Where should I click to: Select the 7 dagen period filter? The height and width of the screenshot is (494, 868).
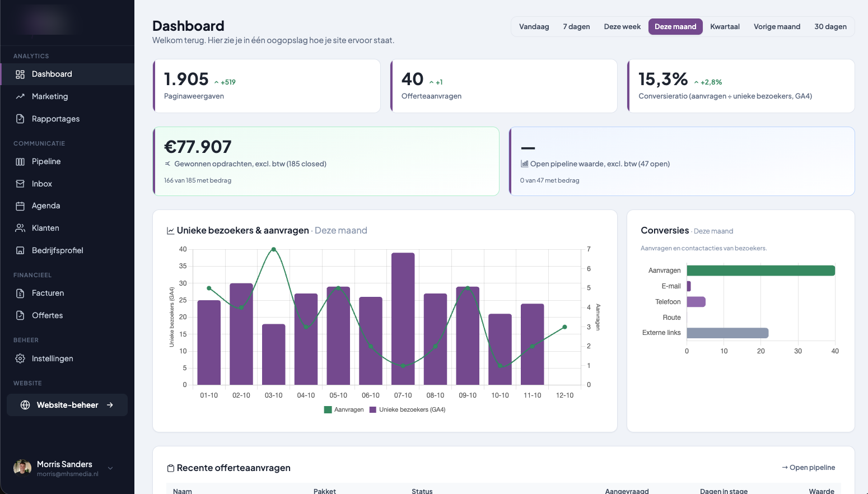[x=576, y=26]
